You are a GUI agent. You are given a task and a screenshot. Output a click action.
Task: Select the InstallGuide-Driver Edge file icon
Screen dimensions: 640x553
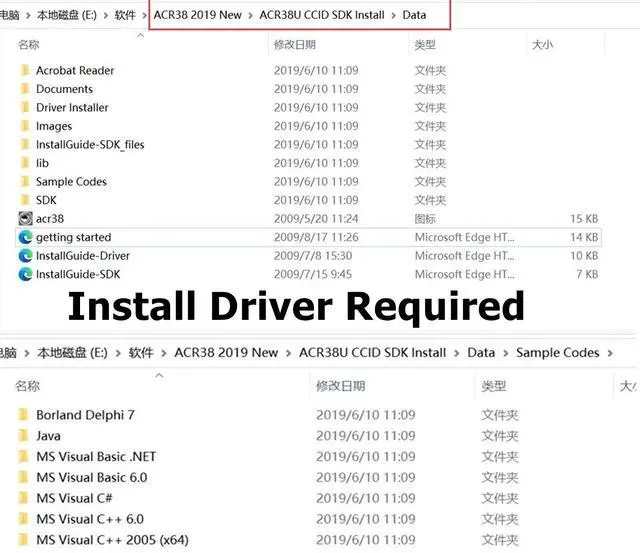click(x=25, y=256)
